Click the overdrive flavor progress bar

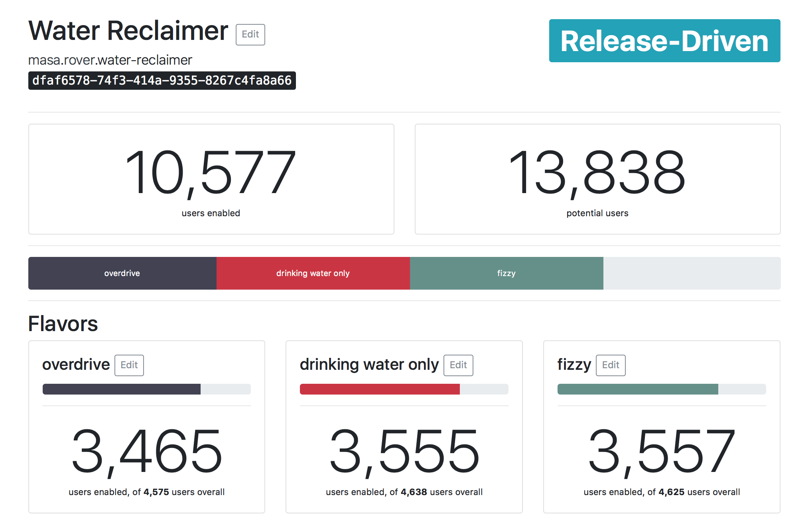147,389
